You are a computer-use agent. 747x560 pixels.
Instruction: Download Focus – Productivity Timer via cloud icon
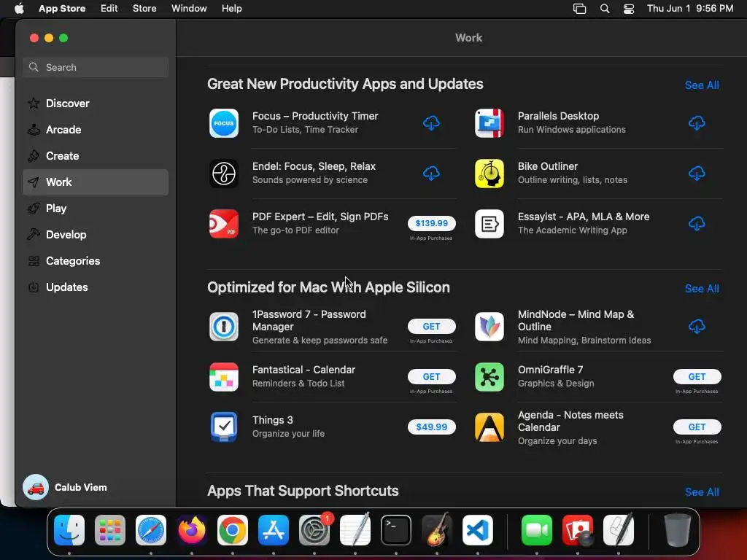coord(431,123)
